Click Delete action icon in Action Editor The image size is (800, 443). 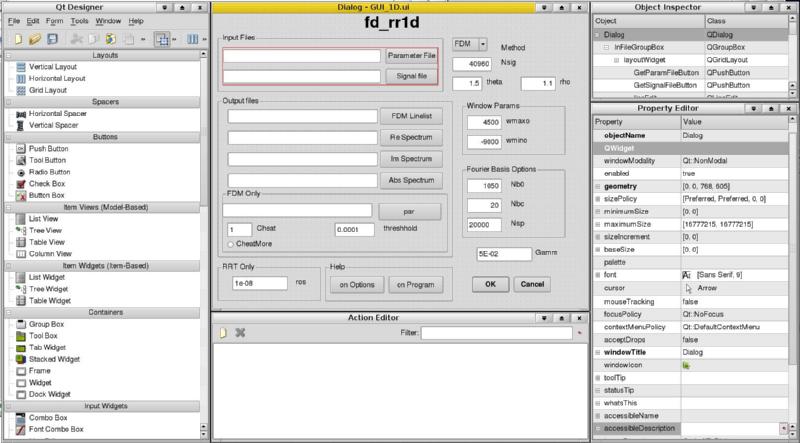click(240, 333)
